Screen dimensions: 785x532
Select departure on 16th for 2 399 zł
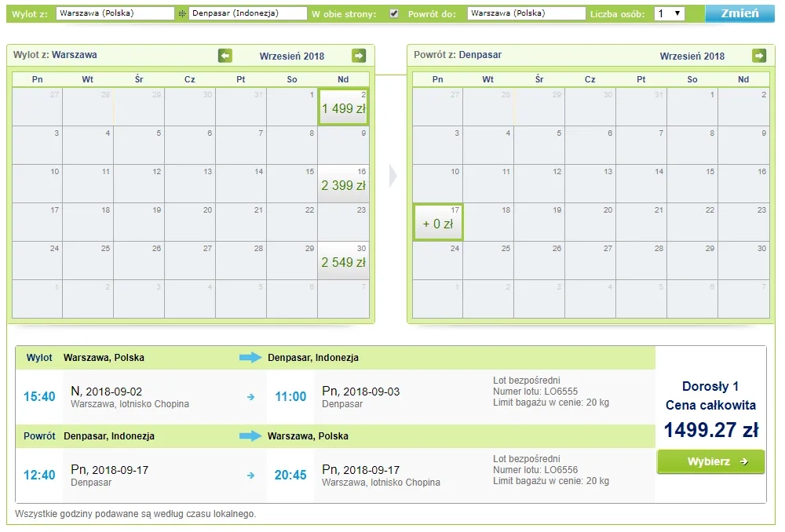tap(343, 184)
